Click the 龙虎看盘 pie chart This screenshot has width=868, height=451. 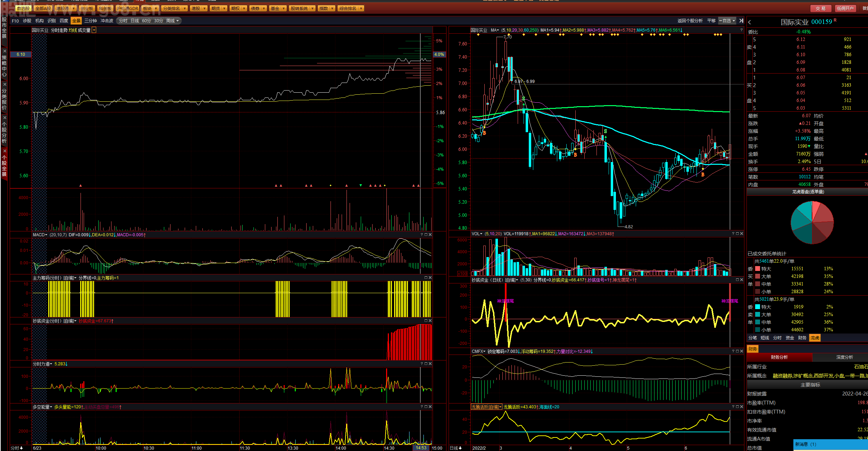812,222
